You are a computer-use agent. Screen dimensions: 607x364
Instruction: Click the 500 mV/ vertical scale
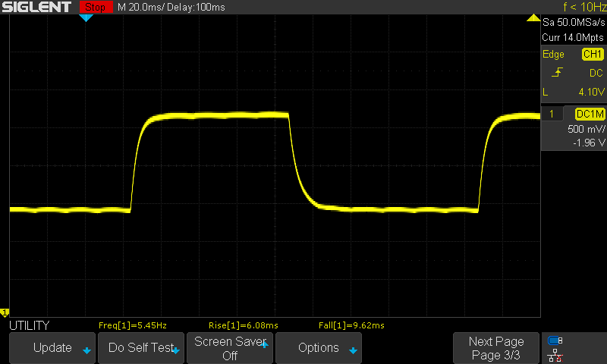[586, 129]
